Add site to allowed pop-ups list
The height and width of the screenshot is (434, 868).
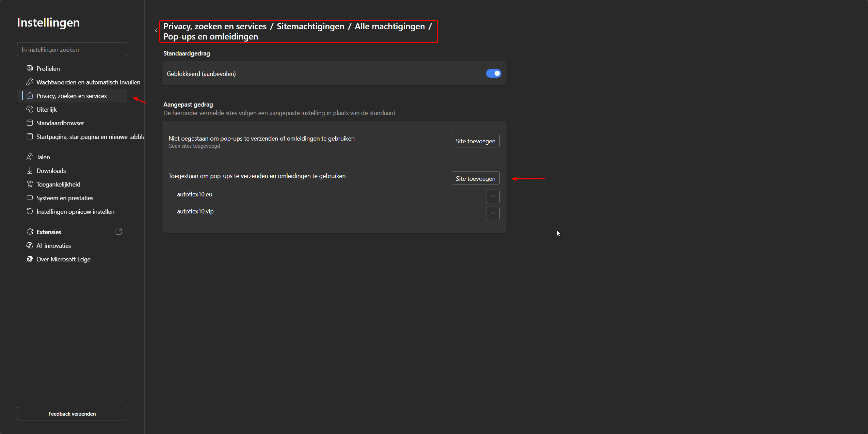[x=475, y=178]
